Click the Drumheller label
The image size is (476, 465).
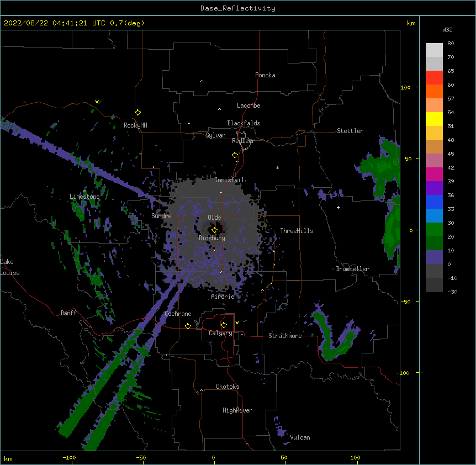click(x=352, y=269)
